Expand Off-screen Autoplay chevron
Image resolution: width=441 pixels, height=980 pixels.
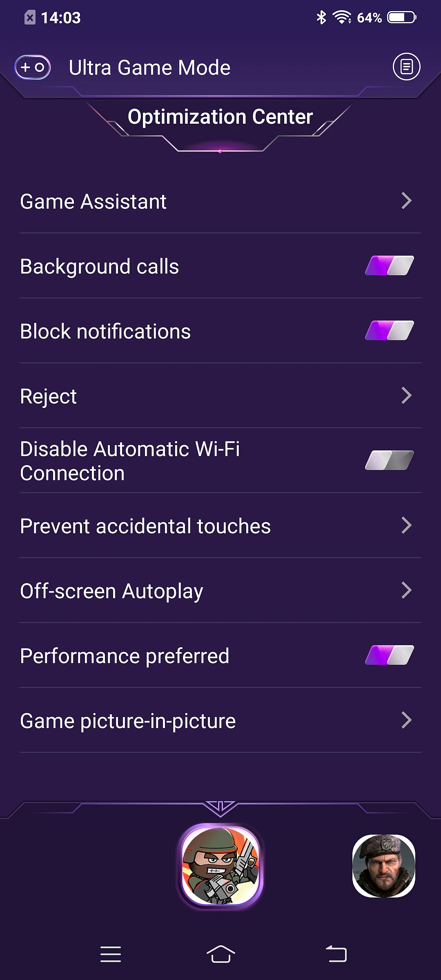pos(406,590)
